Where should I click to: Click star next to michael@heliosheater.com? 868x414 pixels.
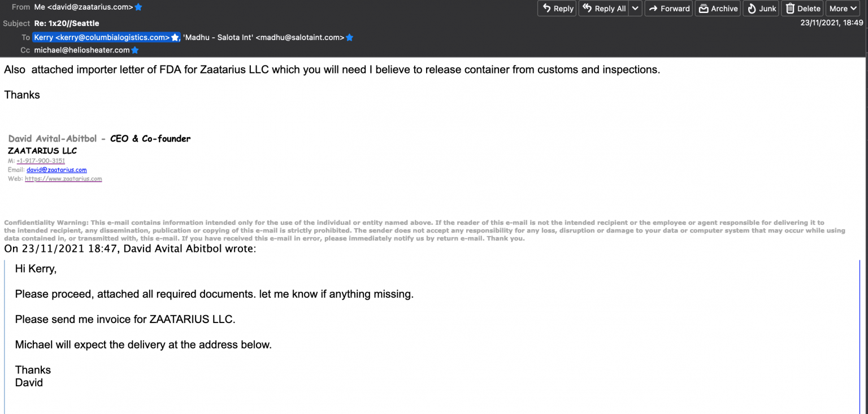tap(135, 50)
